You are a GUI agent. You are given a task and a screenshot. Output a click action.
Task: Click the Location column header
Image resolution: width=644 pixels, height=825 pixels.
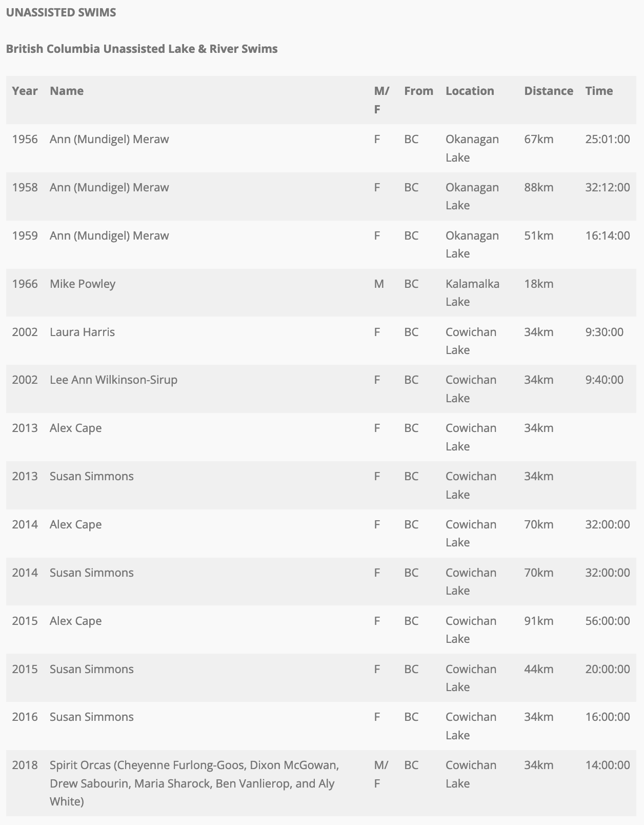click(470, 91)
